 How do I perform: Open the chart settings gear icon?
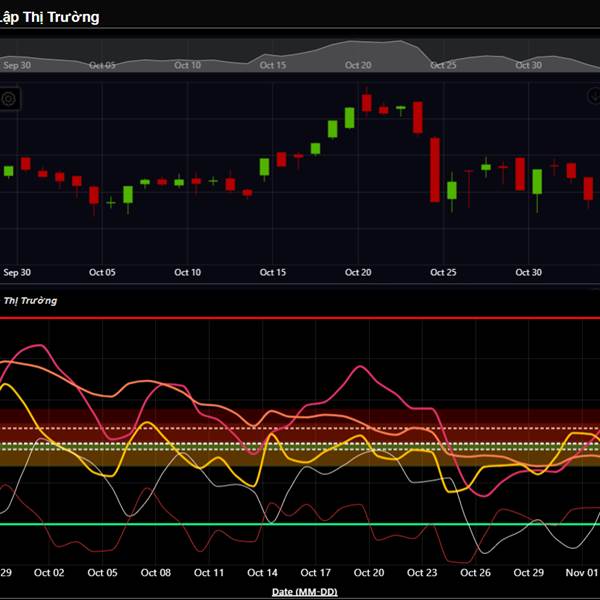click(8, 99)
